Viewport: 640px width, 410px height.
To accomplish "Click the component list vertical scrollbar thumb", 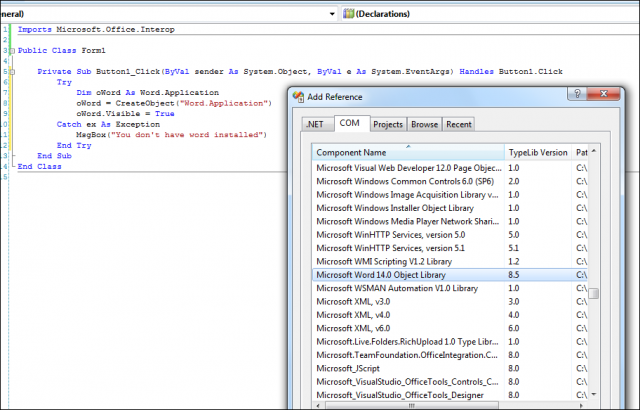I will (594, 293).
